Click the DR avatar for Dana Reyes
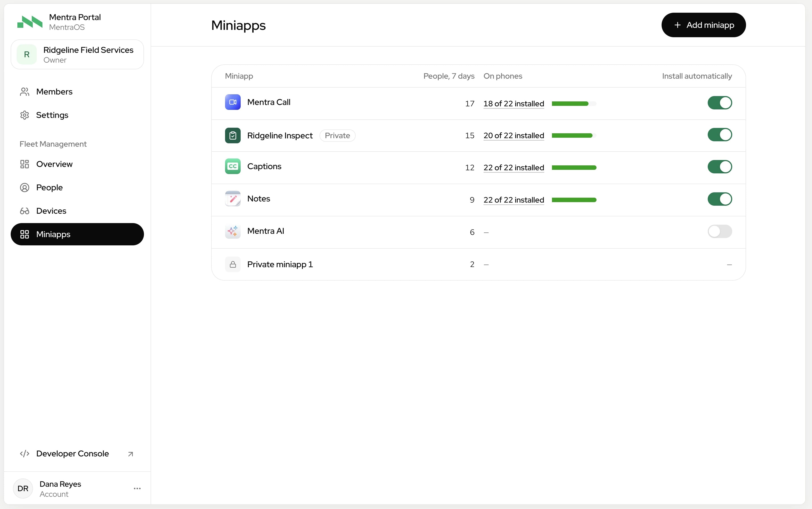 click(x=23, y=488)
